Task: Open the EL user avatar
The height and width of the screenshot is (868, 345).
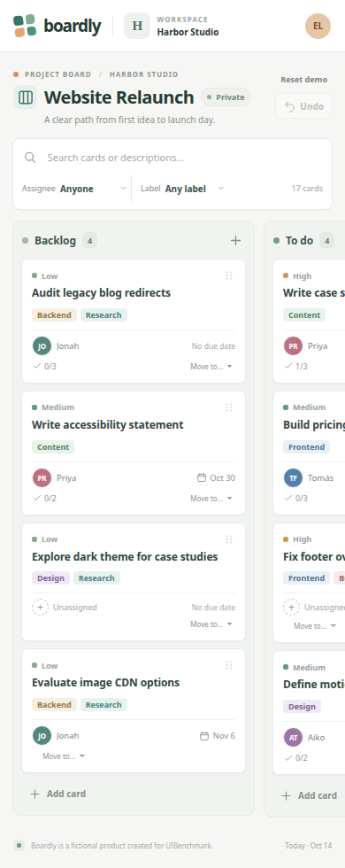Action: click(318, 26)
